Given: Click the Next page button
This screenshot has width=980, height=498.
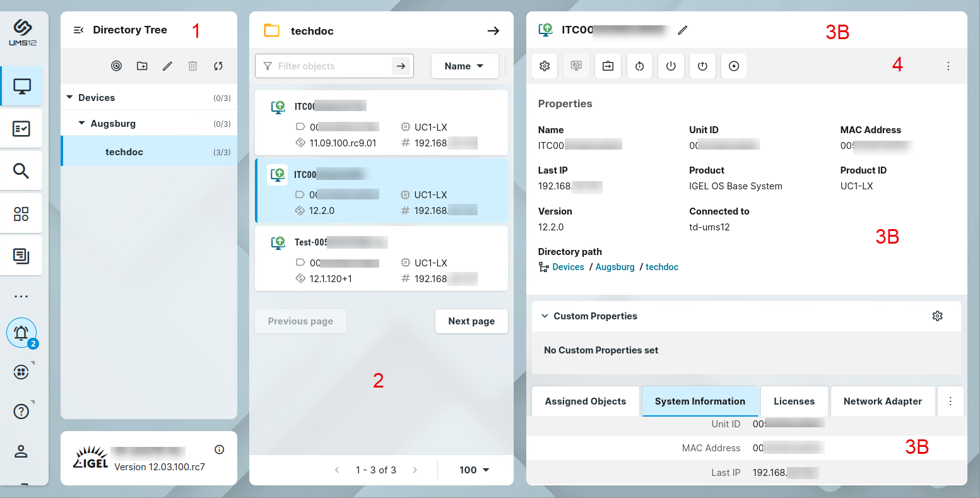Looking at the screenshot, I should click(x=471, y=321).
